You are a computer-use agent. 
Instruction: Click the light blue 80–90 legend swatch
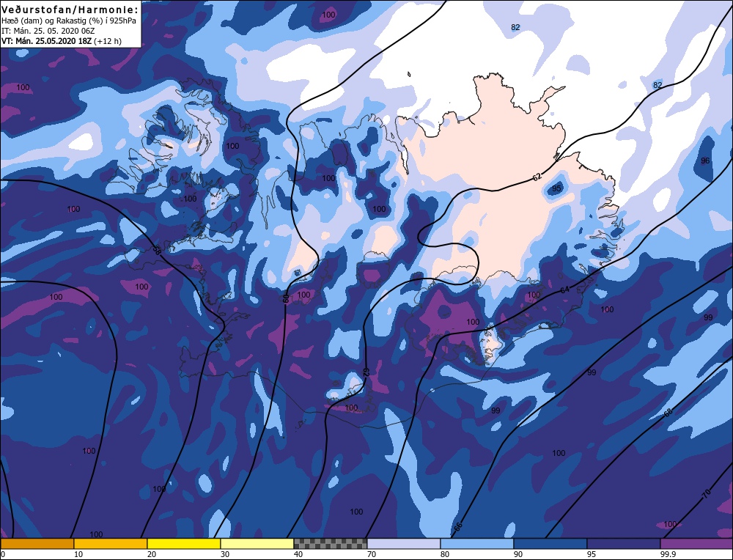click(x=477, y=543)
